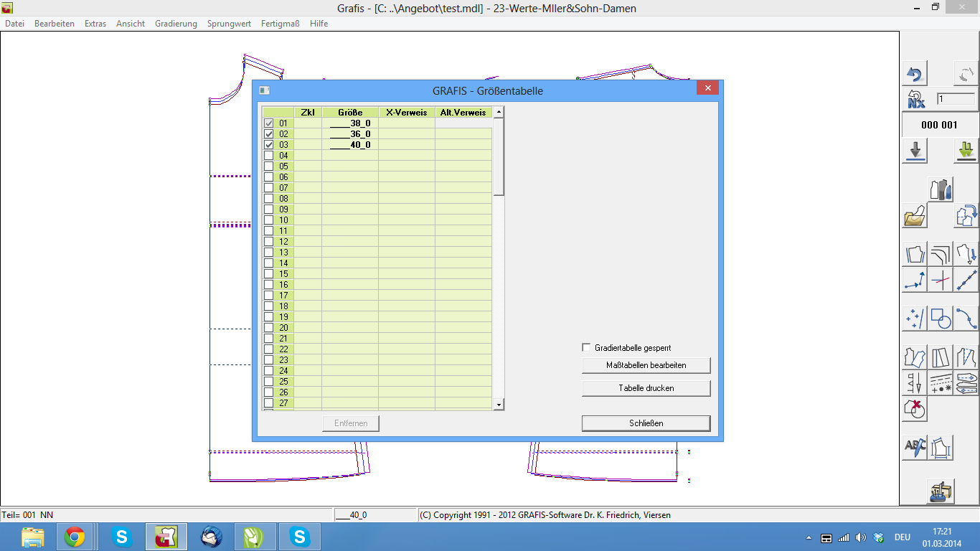
Task: Select the curve with nodes tool
Action: coord(966,318)
